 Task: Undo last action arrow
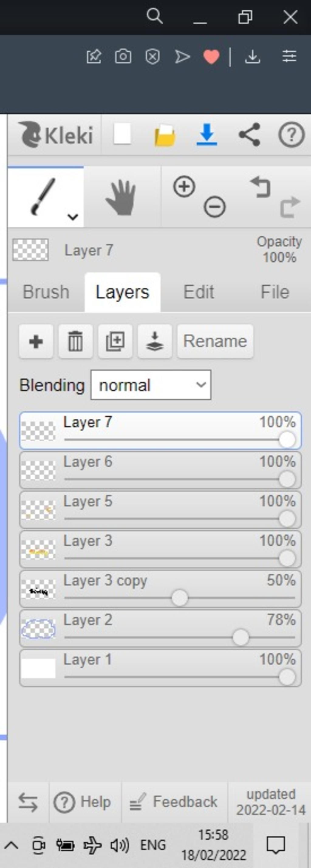[x=261, y=187]
